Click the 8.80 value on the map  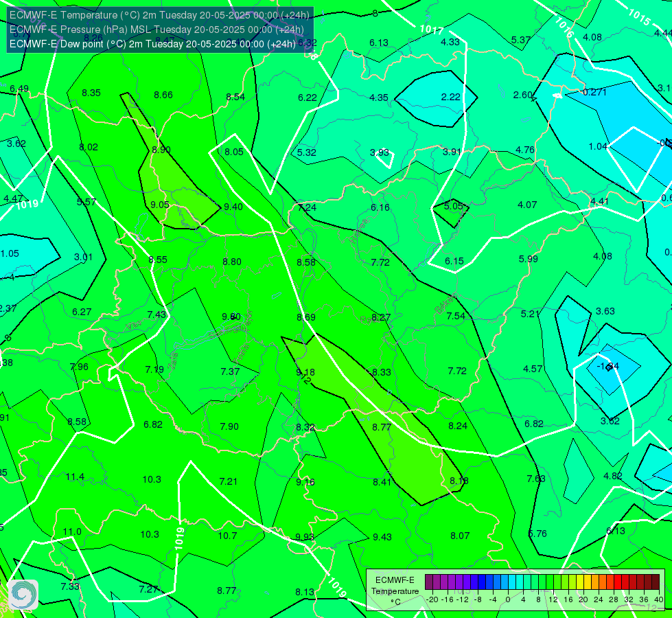click(232, 262)
